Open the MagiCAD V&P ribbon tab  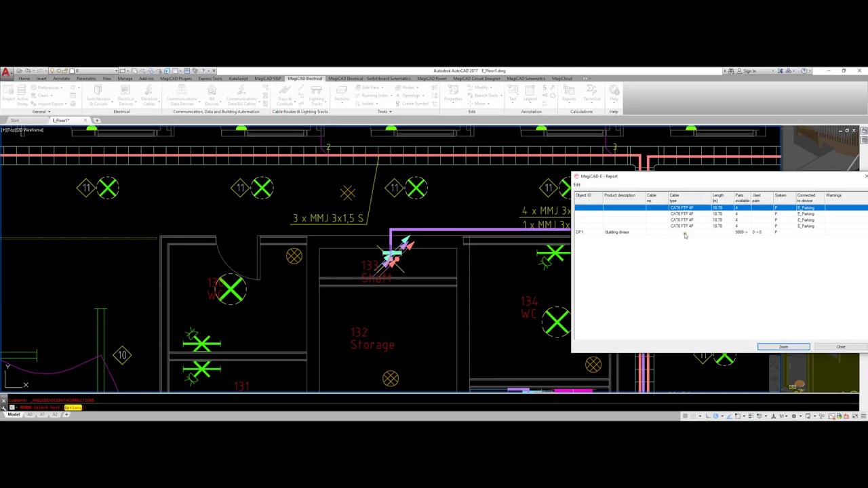click(268, 79)
